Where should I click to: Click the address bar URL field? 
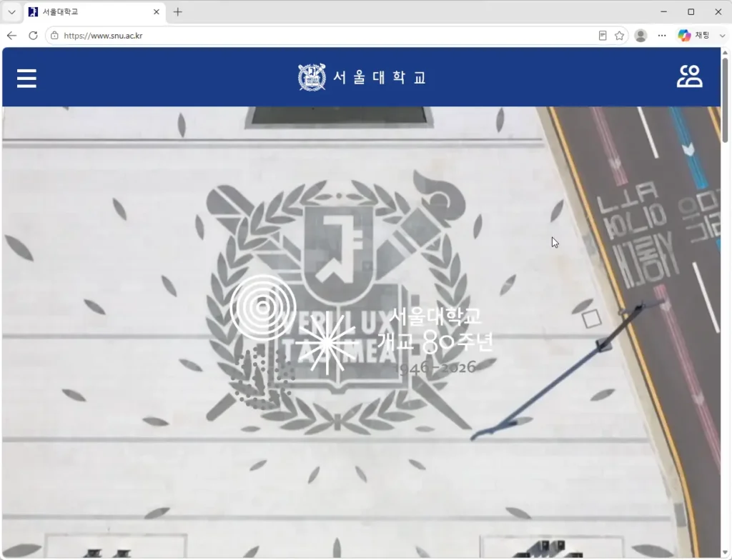tap(327, 36)
